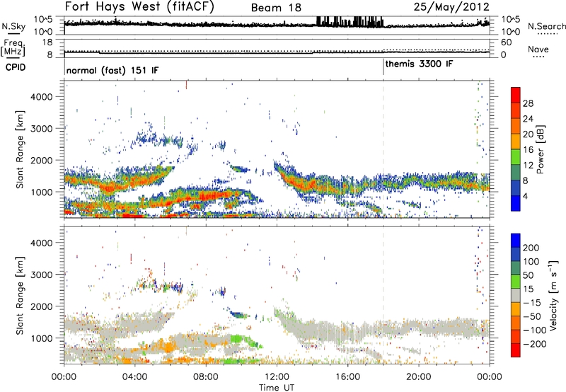This screenshot has width=566, height=392.
Task: Click 'themis 3300 IF' text
Action: (419, 64)
